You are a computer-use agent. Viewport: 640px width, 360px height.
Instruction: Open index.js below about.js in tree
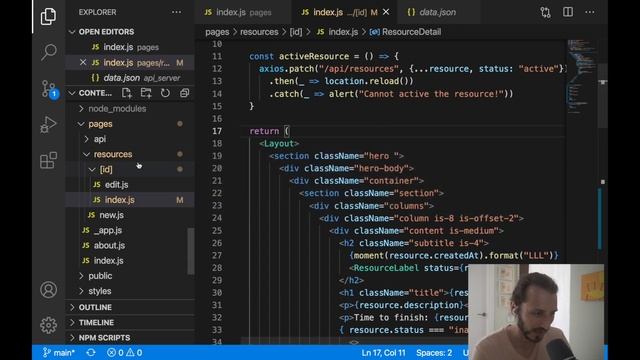108,261
